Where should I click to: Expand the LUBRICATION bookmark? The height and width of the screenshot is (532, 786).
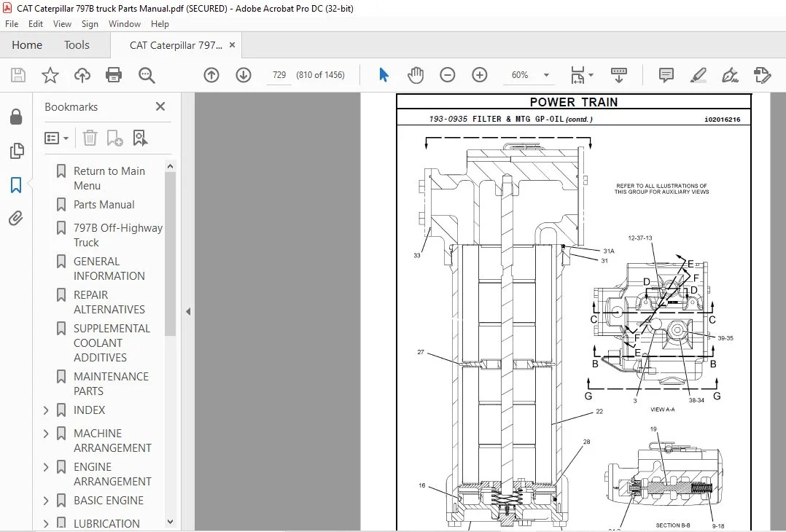(x=46, y=523)
